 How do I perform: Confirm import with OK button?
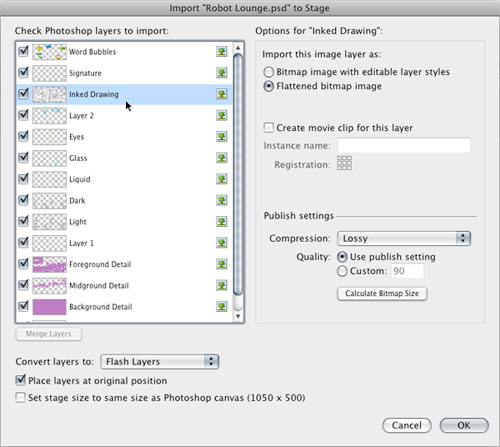point(464,426)
